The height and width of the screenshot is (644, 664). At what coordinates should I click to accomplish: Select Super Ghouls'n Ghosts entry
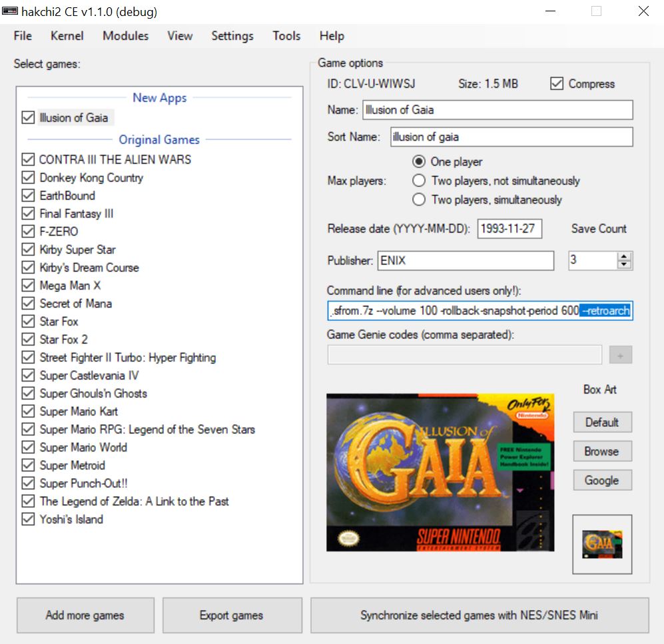93,394
